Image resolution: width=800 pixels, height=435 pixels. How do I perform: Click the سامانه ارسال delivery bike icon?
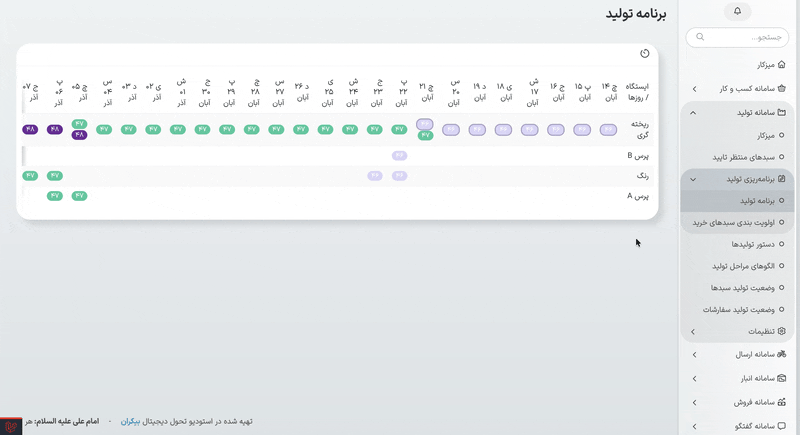[x=782, y=354]
